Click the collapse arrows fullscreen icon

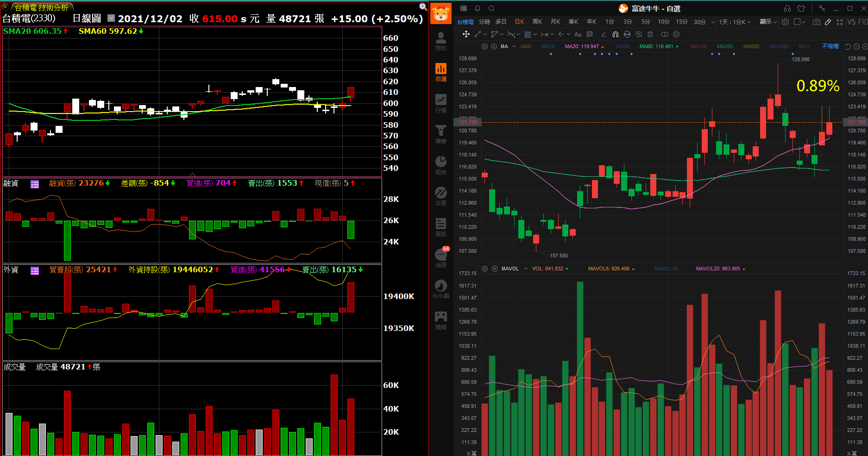[x=840, y=22]
